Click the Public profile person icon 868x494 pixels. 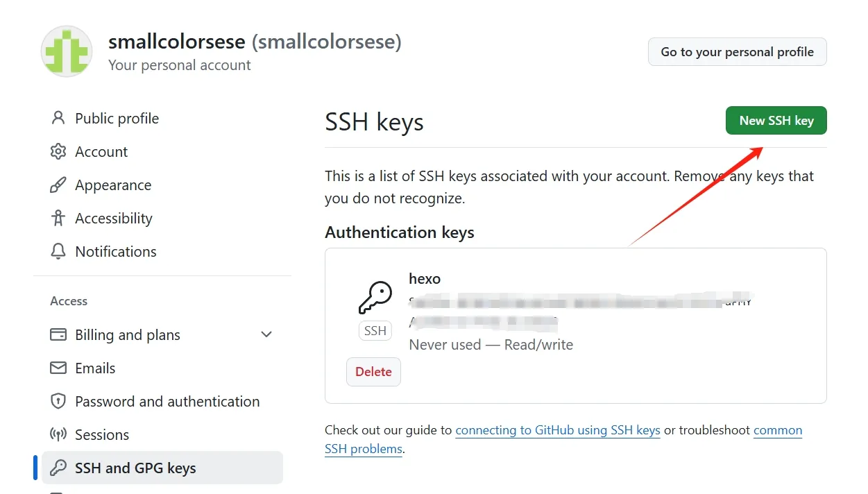[58, 118]
